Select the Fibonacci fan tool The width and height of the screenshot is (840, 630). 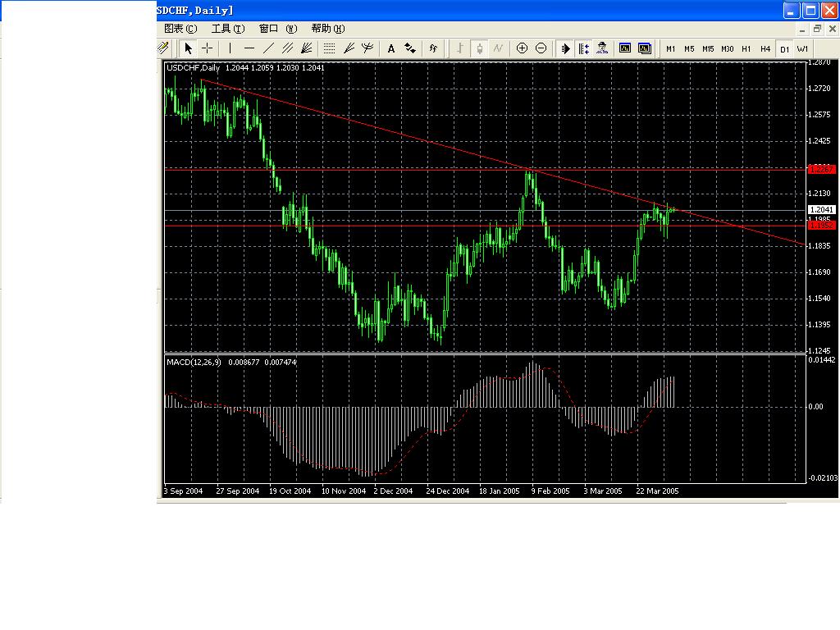[x=349, y=48]
